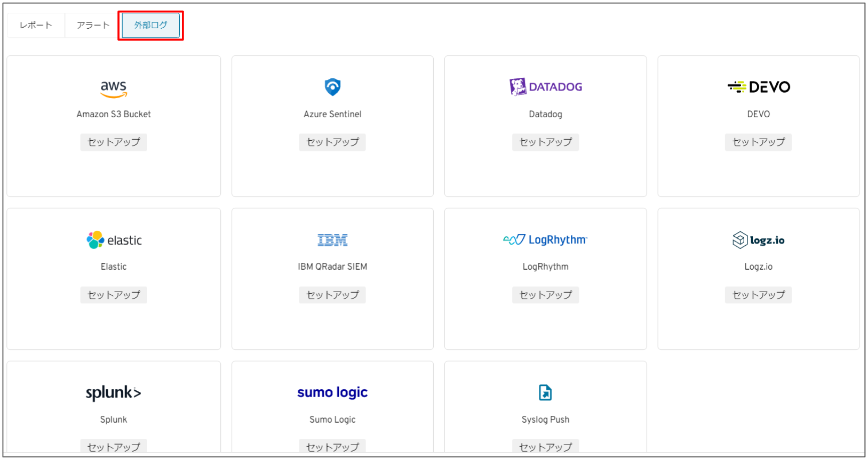Click セットアップ under Syslog Push
Viewport: 868px width, 459px height.
[x=545, y=447]
